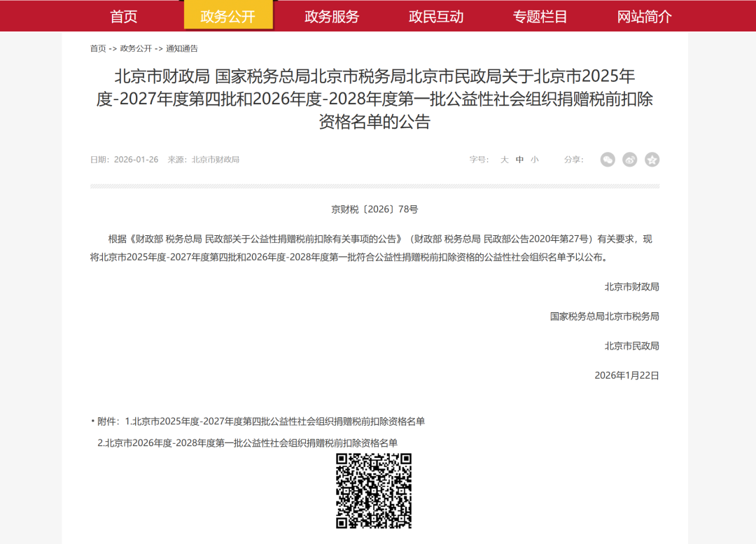
Task: Go to 政务公开 in breadcrumb
Action: click(136, 48)
